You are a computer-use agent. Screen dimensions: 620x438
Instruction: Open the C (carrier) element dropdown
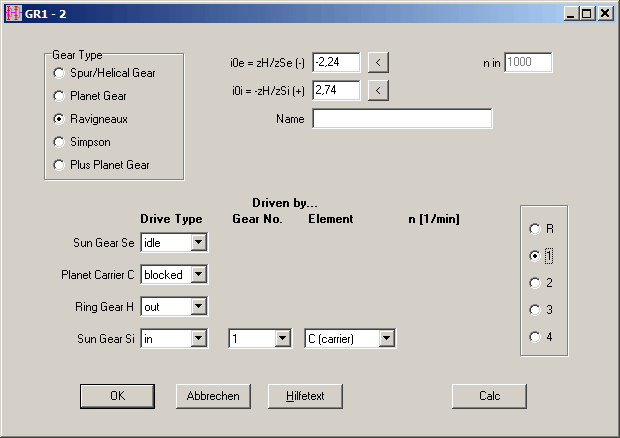pyautogui.click(x=386, y=339)
